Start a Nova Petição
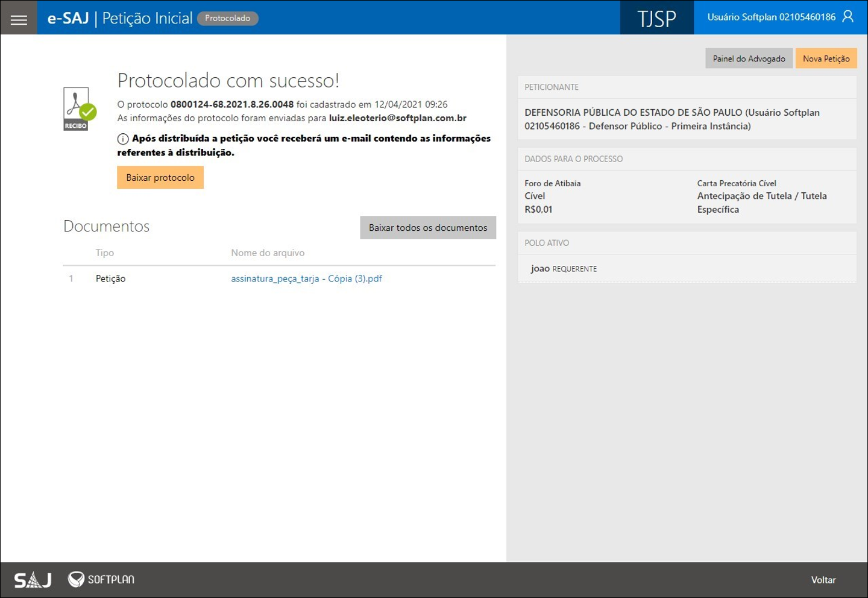The width and height of the screenshot is (868, 598). click(x=826, y=58)
